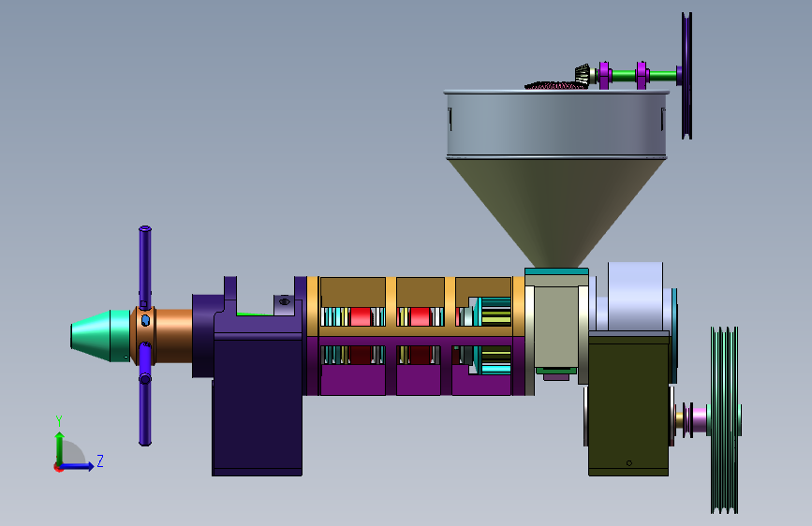Click the red X axis origin dot
Screen dimensions: 812x526
click(58, 468)
